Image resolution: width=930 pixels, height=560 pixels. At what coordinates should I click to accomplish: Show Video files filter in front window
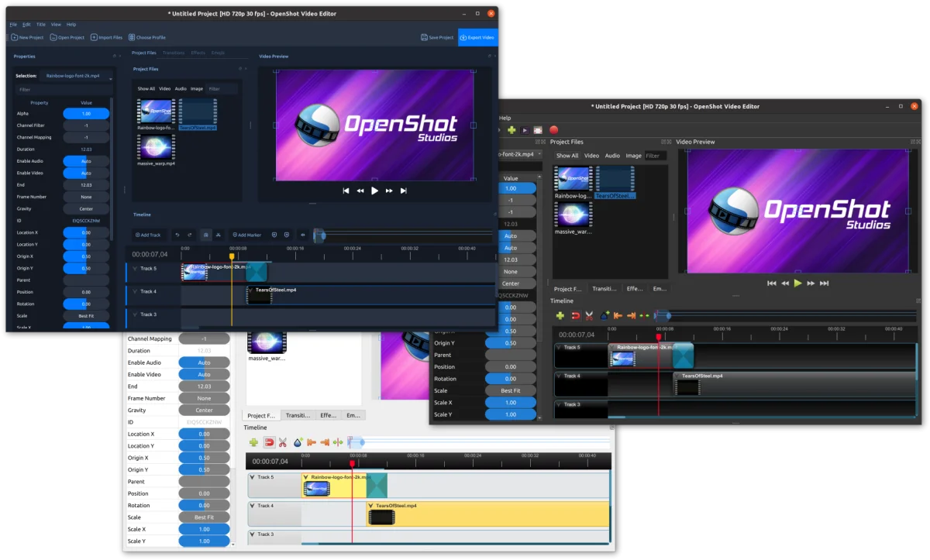(164, 89)
